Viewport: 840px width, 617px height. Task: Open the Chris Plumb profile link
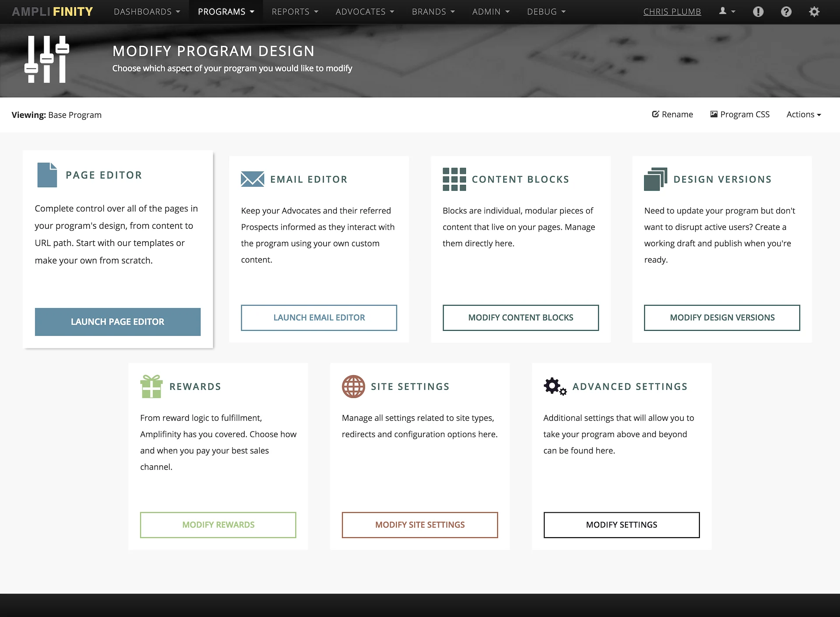(x=672, y=11)
